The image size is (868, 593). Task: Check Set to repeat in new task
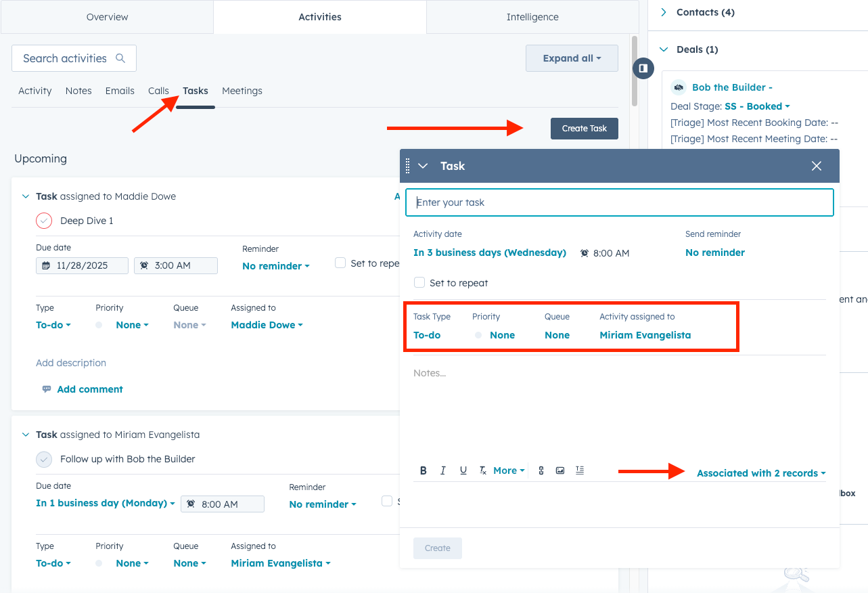click(x=419, y=282)
